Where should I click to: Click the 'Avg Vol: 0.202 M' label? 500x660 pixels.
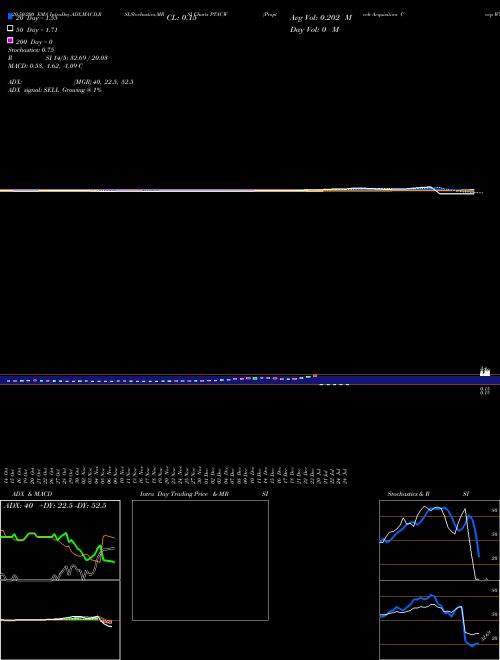[321, 18]
